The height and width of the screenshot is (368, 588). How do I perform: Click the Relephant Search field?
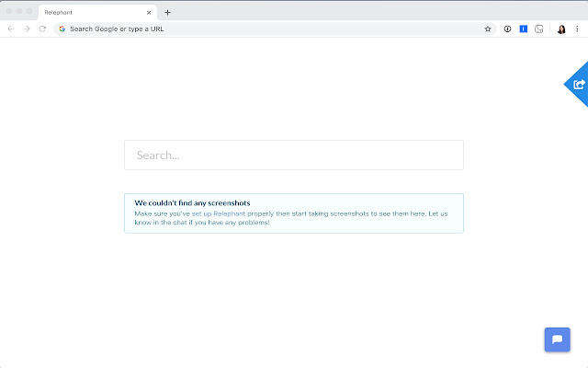pos(294,155)
